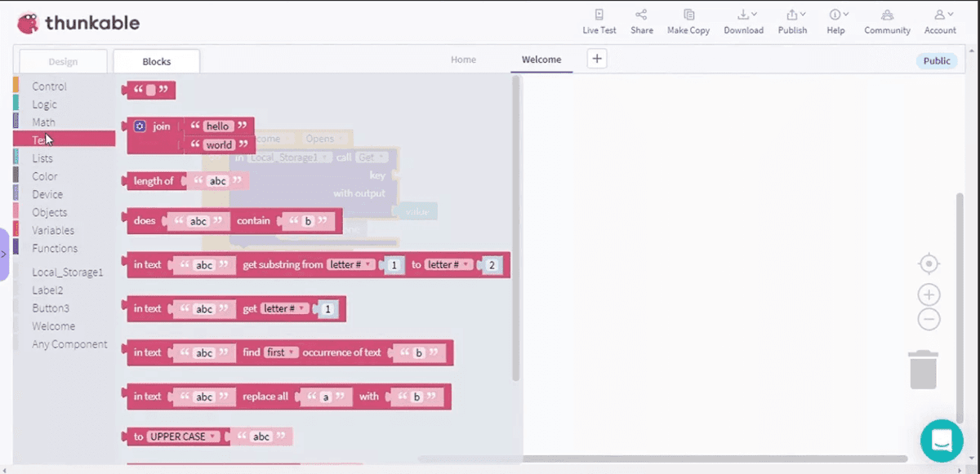Switch to the Design tab
The height and width of the screenshot is (474, 980).
tap(63, 61)
